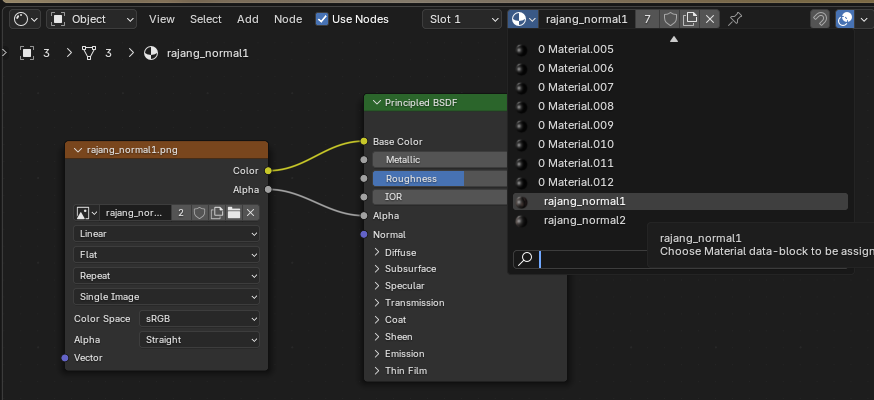Open the Add menu

tap(247, 19)
